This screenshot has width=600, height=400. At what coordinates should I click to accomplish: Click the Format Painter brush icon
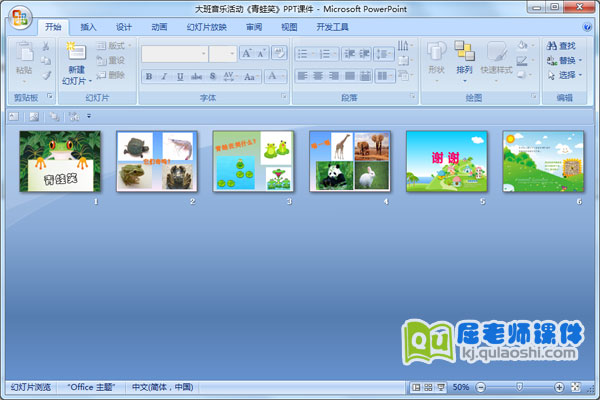(46, 75)
